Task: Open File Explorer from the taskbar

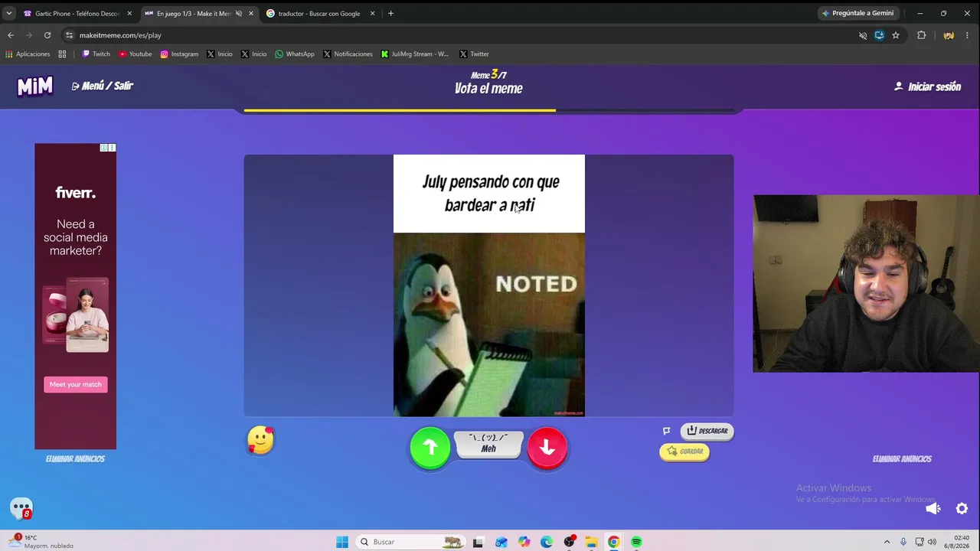Action: click(x=591, y=542)
